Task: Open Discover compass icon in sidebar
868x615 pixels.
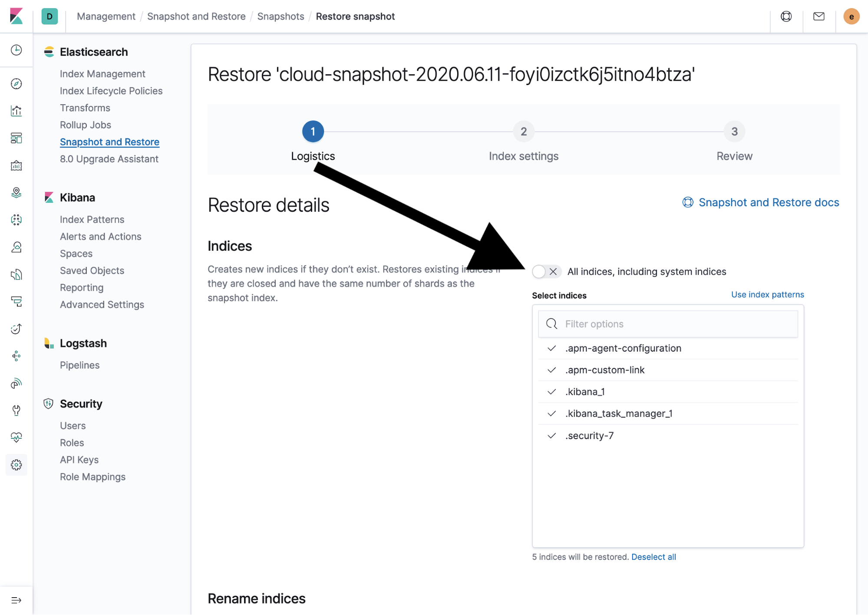Action: tap(17, 84)
